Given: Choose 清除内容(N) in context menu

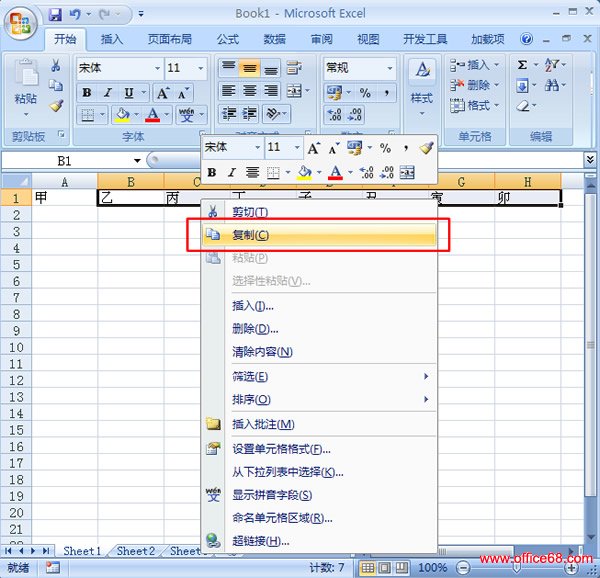Looking at the screenshot, I should point(319,352).
